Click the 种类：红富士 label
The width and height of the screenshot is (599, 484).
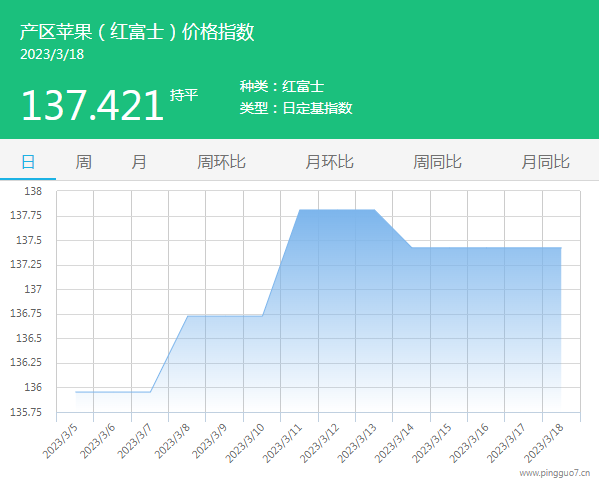(x=282, y=86)
